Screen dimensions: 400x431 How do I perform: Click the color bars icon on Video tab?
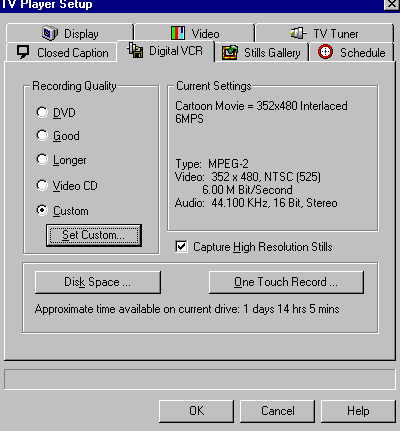coord(178,33)
